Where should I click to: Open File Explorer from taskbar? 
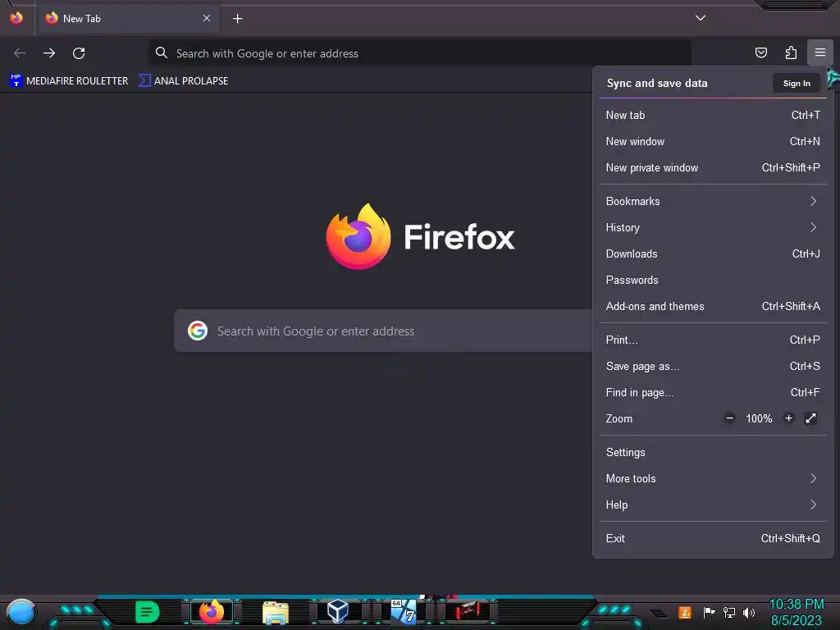(x=276, y=612)
